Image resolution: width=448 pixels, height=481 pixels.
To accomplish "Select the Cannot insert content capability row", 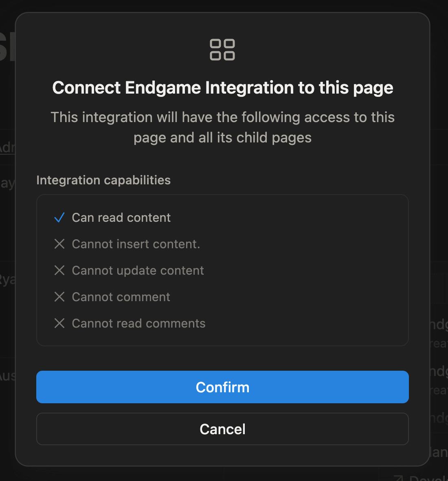I will pyautogui.click(x=136, y=244).
